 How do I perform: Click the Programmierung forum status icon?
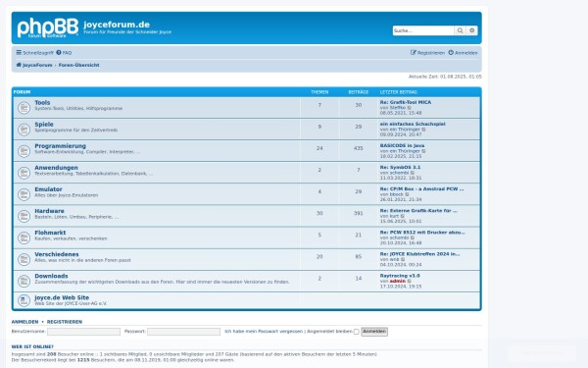point(24,151)
